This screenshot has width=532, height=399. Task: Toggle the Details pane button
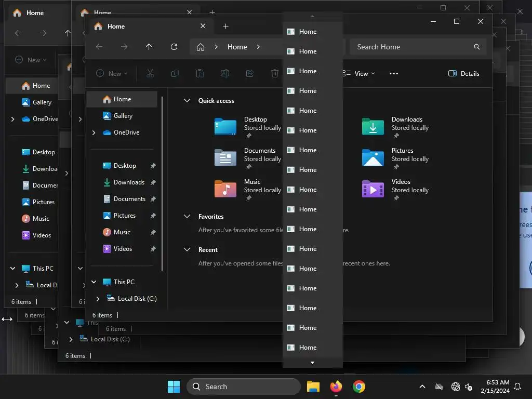(463, 74)
